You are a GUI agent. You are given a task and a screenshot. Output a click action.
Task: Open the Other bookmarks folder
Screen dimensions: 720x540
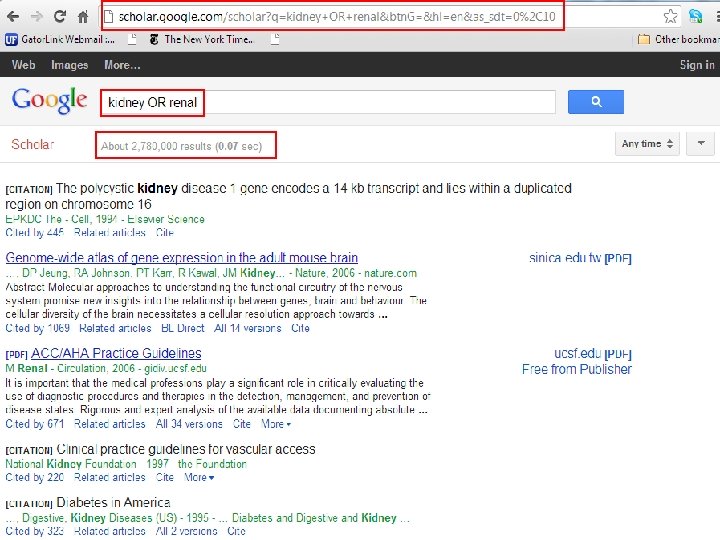(679, 39)
